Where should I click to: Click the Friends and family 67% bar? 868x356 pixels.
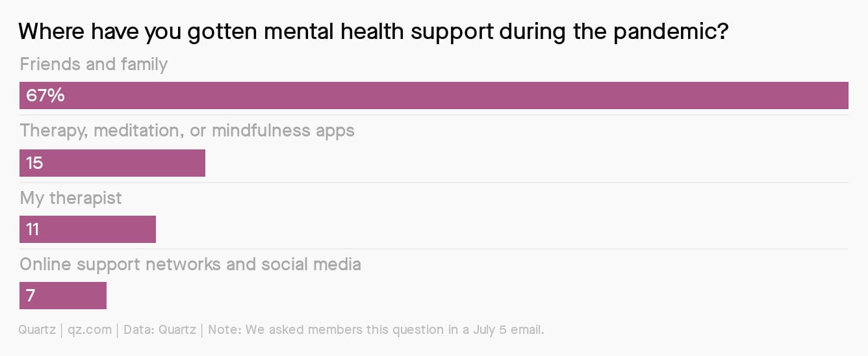(x=434, y=95)
